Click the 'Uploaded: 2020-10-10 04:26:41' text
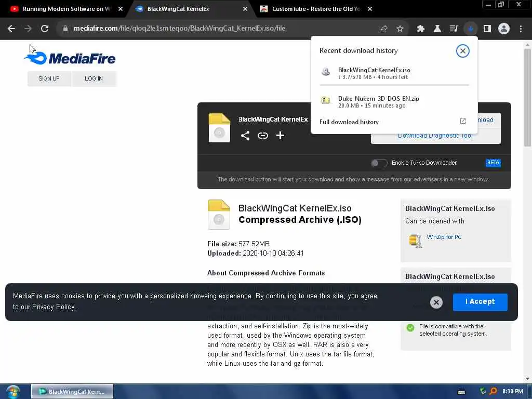This screenshot has width=532, height=399. point(256,254)
